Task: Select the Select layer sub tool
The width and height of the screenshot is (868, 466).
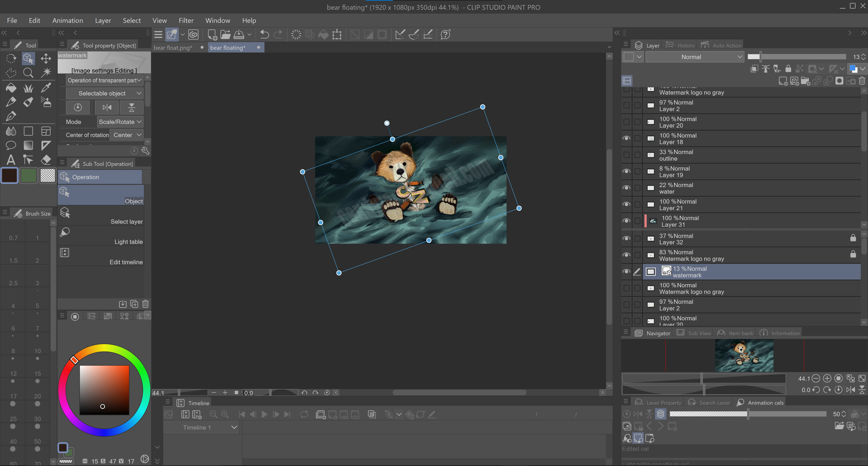Action: coord(101,215)
